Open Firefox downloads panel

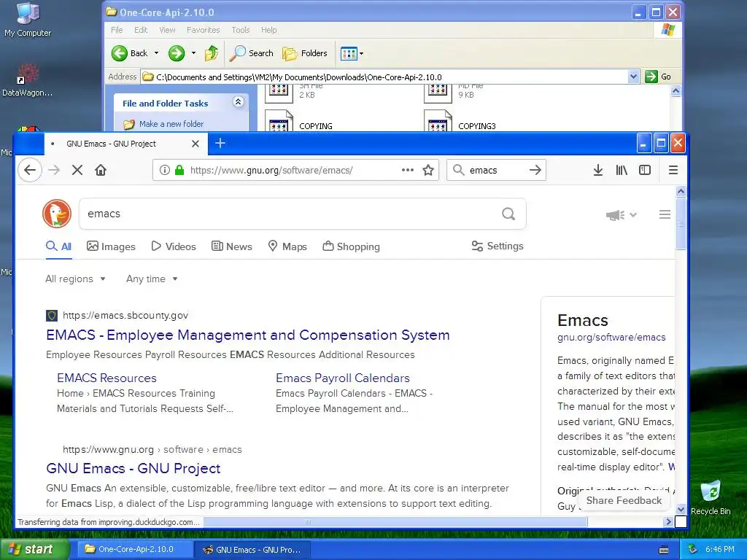click(x=598, y=170)
